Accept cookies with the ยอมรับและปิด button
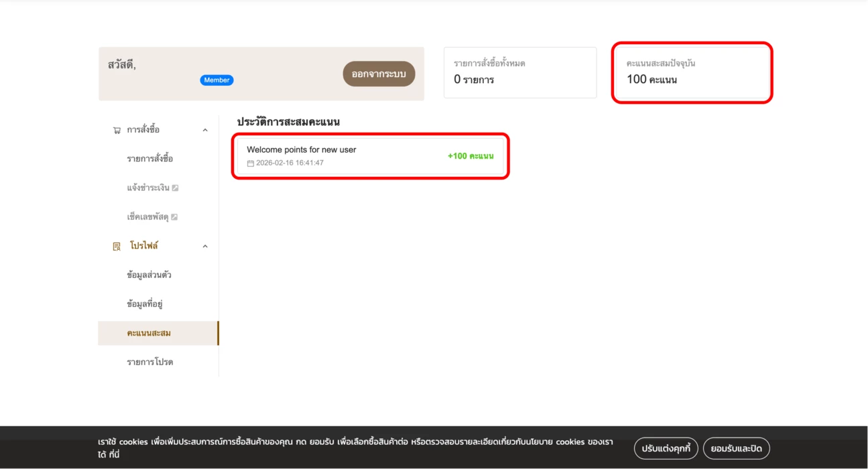868x469 pixels. (736, 448)
